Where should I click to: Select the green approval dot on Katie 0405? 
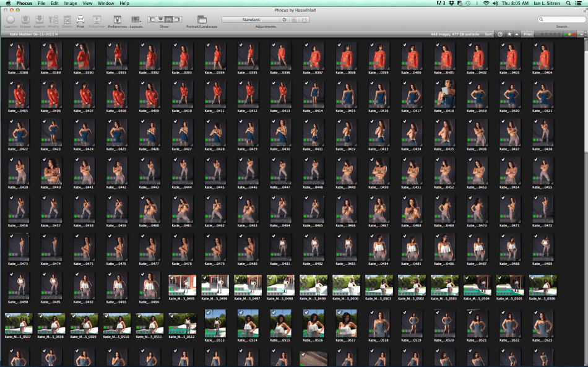pos(10,102)
